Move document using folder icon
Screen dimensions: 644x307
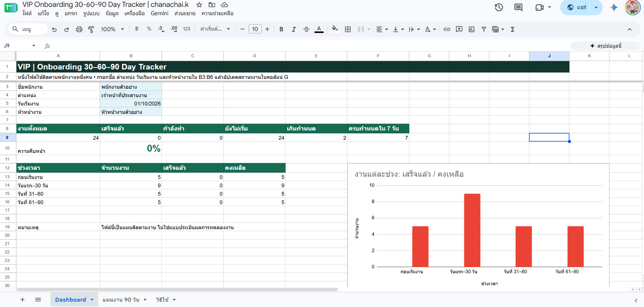(212, 5)
